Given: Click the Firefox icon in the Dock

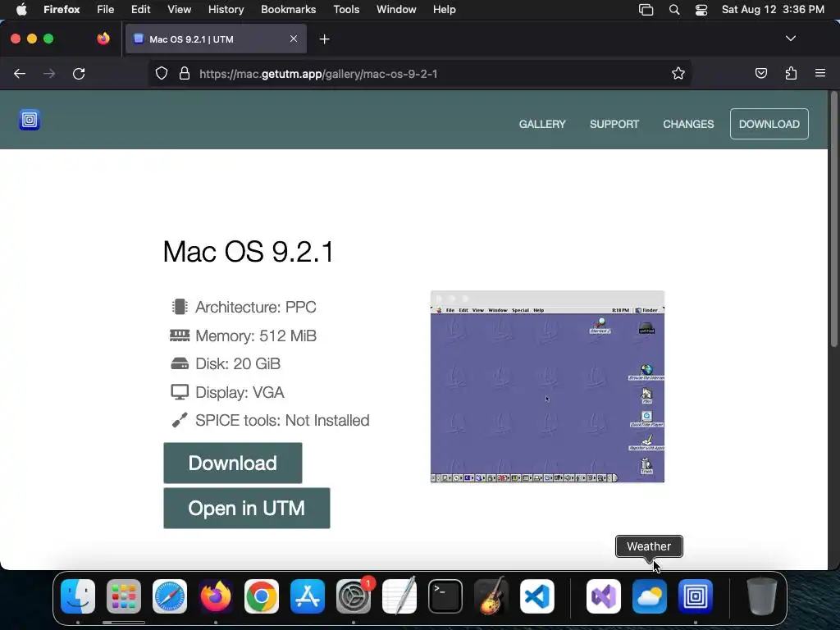Looking at the screenshot, I should point(216,596).
